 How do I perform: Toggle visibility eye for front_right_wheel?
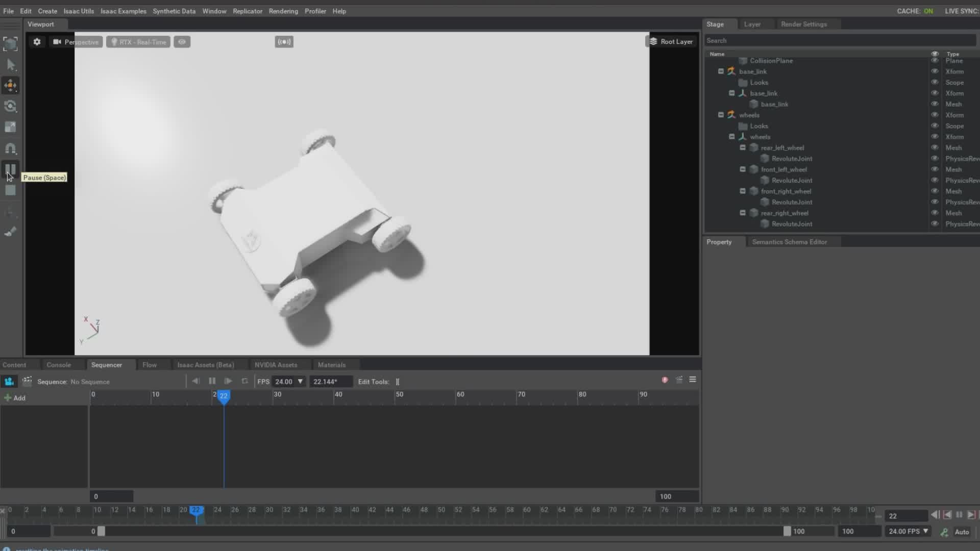pos(935,191)
